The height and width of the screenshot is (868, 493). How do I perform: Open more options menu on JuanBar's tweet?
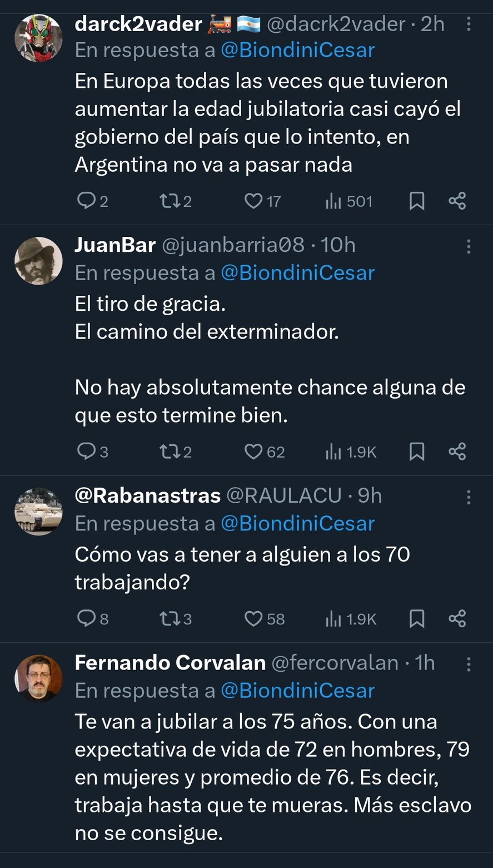coord(469,246)
